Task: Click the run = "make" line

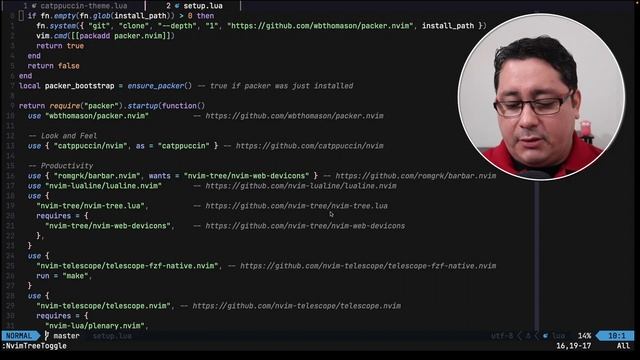Action: click(x=64, y=276)
